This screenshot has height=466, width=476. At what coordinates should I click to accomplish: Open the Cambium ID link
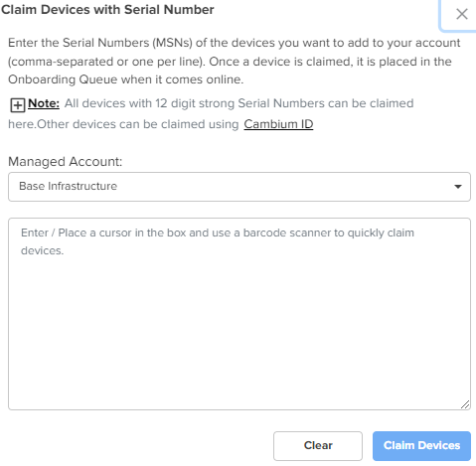coord(278,124)
